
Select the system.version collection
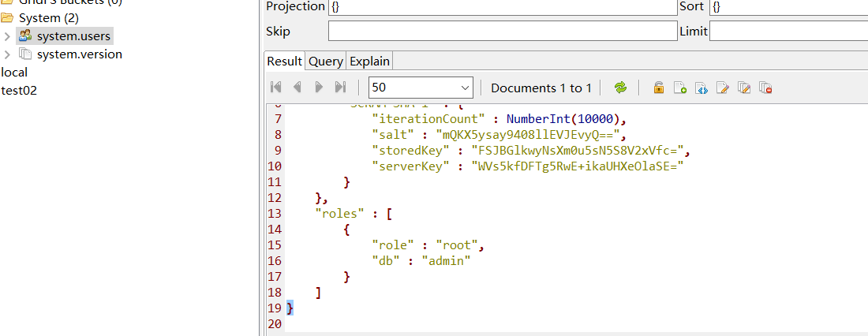[x=80, y=54]
